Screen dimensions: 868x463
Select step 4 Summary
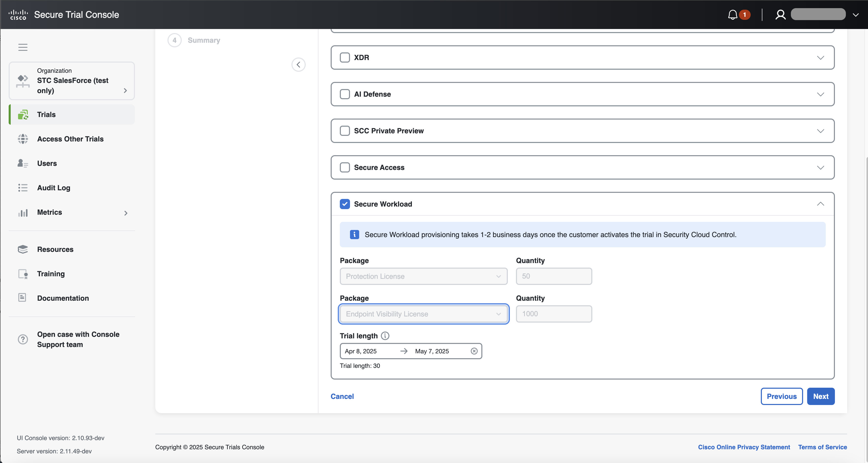pyautogui.click(x=194, y=40)
